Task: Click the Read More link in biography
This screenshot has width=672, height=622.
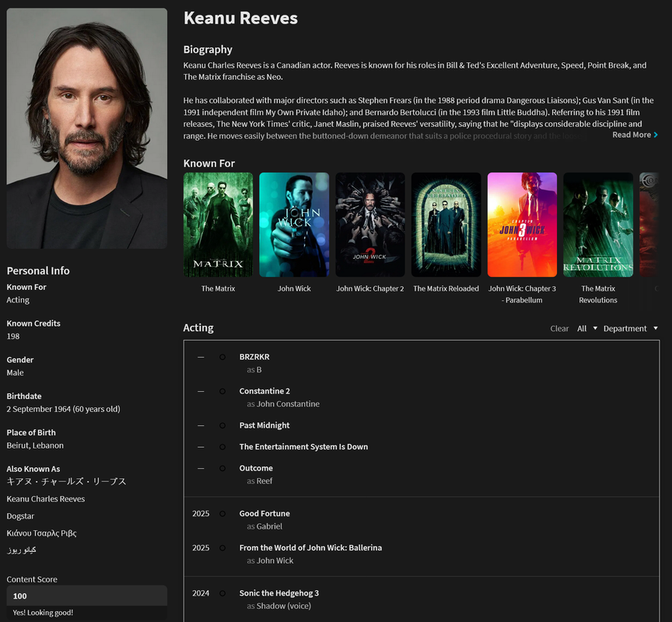Action: [x=635, y=135]
